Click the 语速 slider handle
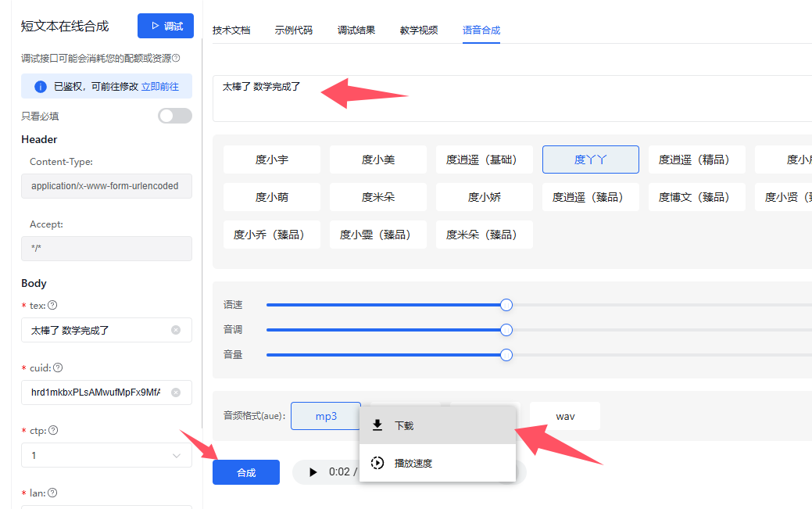 506,305
